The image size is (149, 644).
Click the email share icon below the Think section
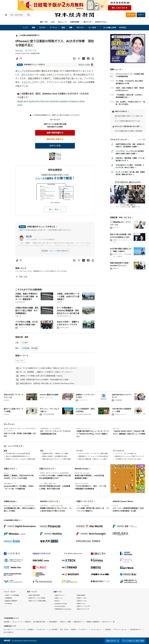click(x=74, y=260)
